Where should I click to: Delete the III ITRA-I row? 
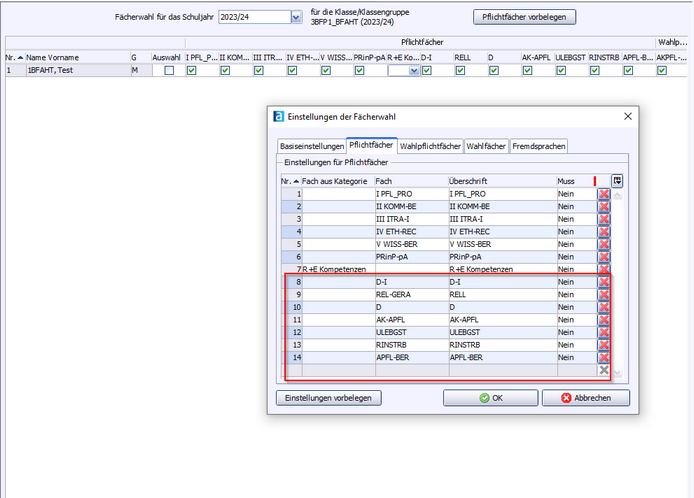tap(603, 219)
